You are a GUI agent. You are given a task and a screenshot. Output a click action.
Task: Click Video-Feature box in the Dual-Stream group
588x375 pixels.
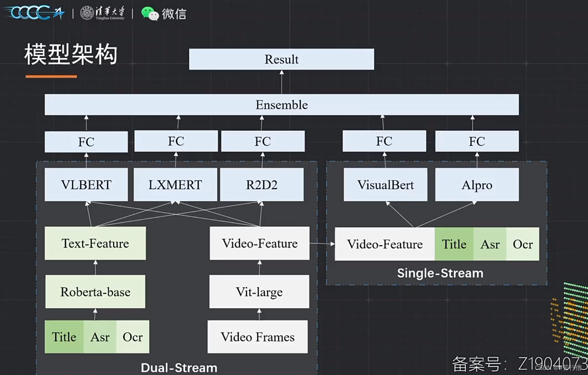(x=260, y=243)
